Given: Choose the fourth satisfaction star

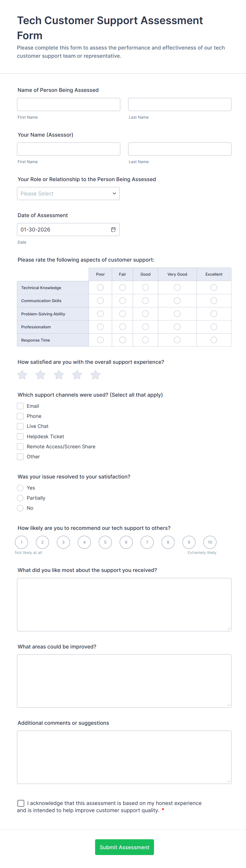Looking at the screenshot, I should (x=77, y=375).
